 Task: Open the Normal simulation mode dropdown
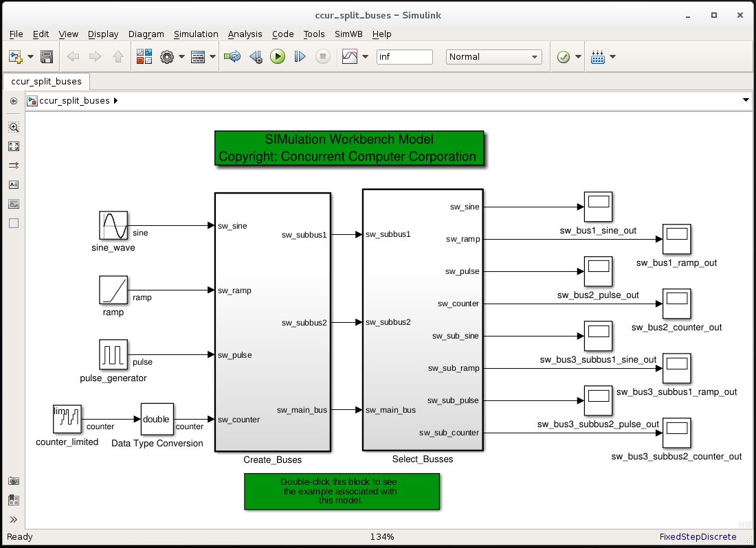pyautogui.click(x=493, y=57)
